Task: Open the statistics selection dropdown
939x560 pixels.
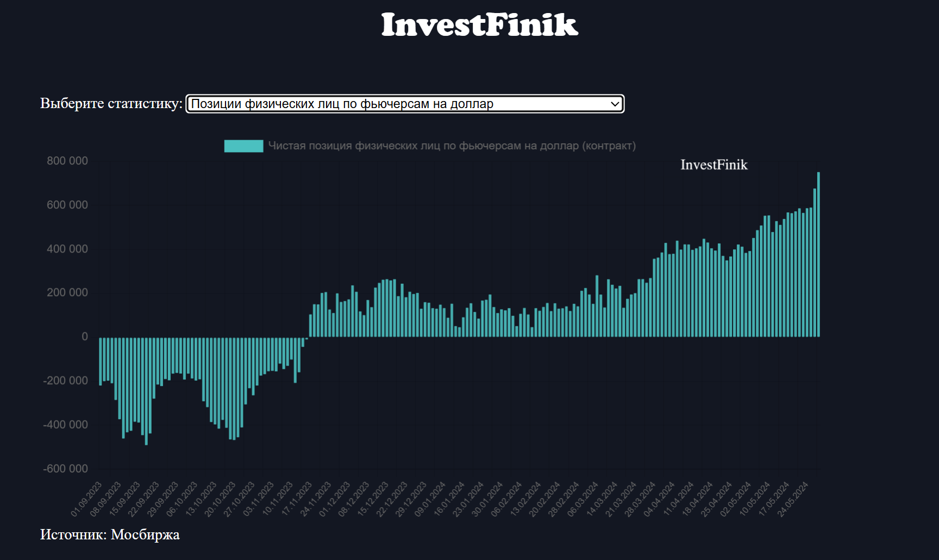Action: (x=404, y=104)
